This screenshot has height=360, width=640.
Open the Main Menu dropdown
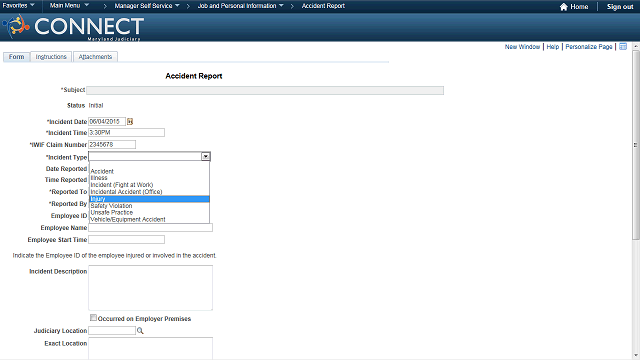[x=69, y=6]
